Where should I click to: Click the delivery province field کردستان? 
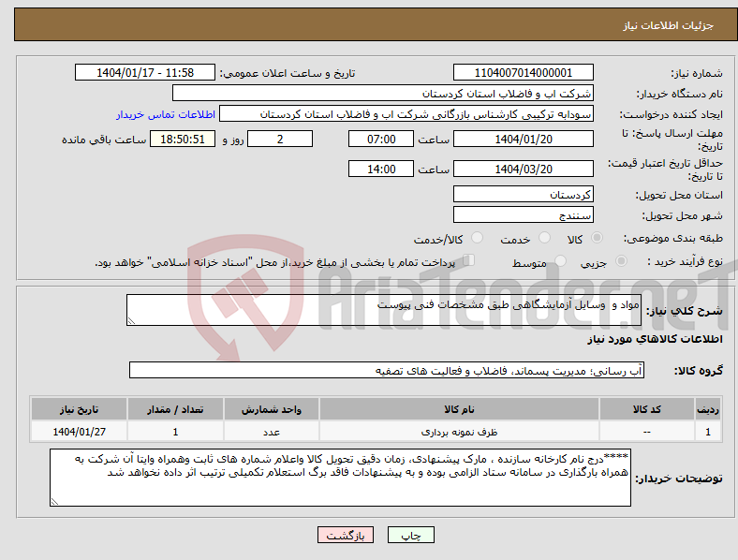coord(523,194)
